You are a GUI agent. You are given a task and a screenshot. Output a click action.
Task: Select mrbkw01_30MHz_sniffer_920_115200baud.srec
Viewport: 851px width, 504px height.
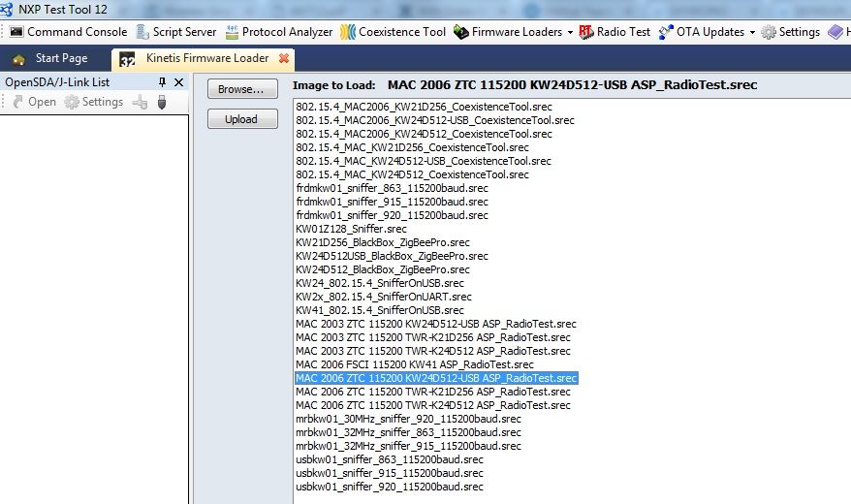click(408, 419)
